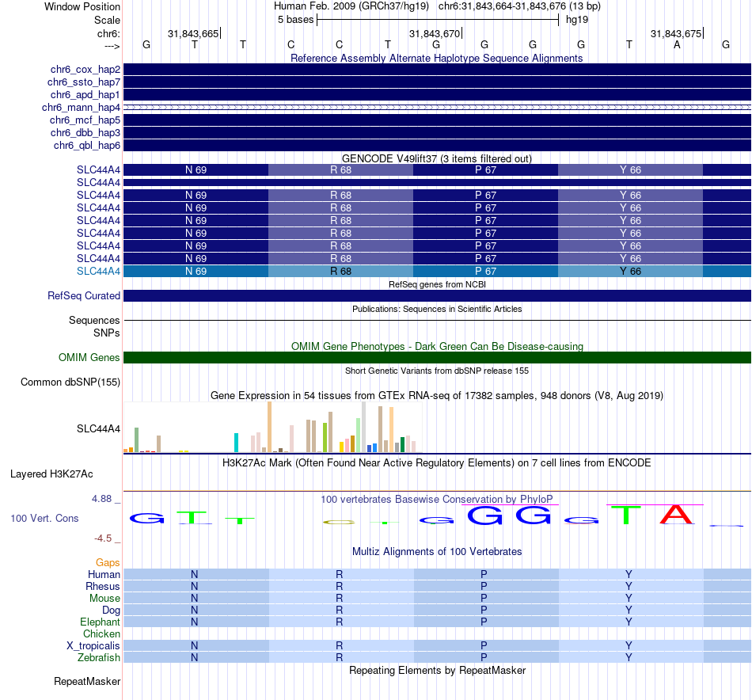
Task: Click the 4.88 conservation axis value
Action: [x=101, y=499]
